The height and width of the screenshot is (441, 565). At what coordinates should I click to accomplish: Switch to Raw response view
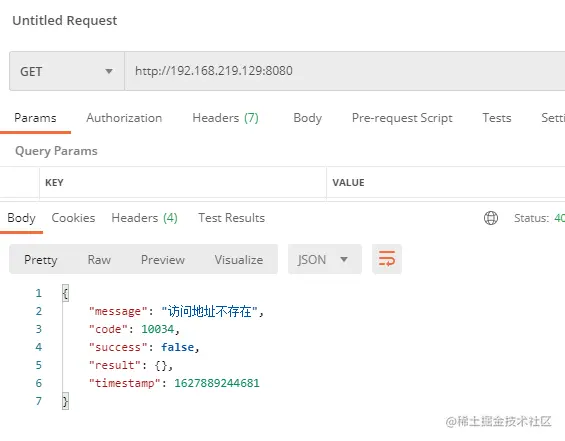pos(99,259)
